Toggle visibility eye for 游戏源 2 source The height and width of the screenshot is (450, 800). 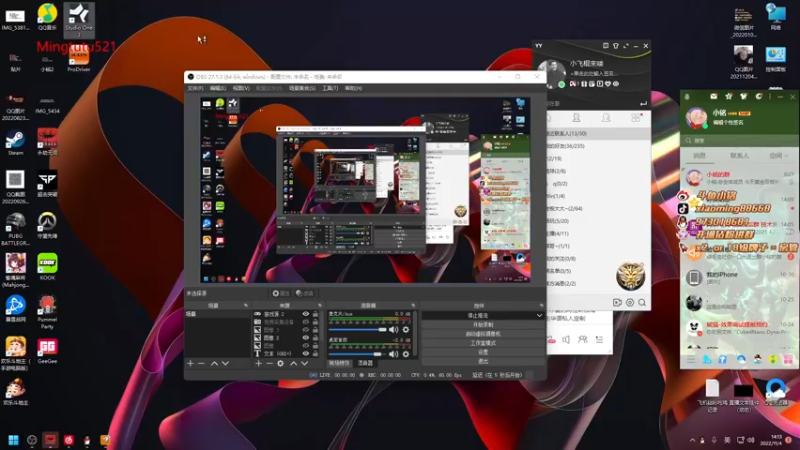[x=306, y=314]
